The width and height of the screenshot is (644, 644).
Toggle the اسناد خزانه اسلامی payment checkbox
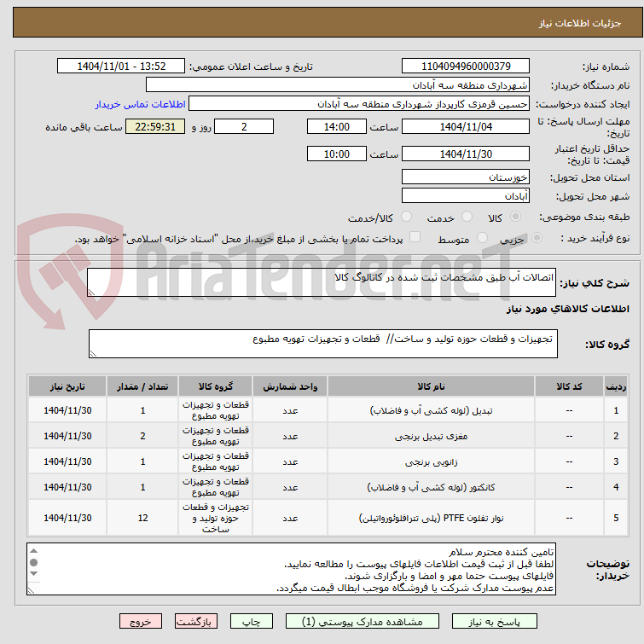[x=415, y=237]
